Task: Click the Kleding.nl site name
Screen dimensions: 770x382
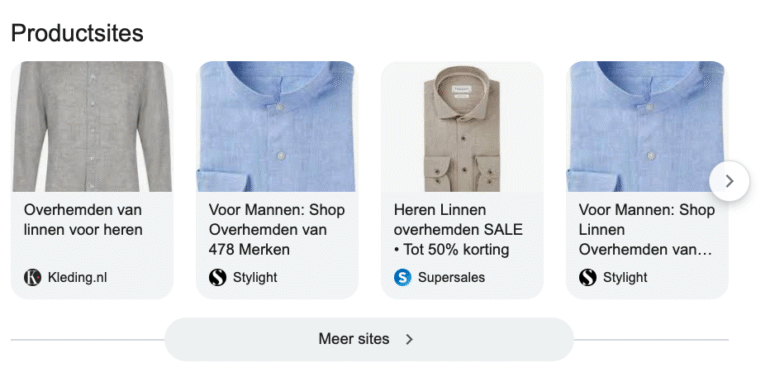Action: click(x=77, y=277)
